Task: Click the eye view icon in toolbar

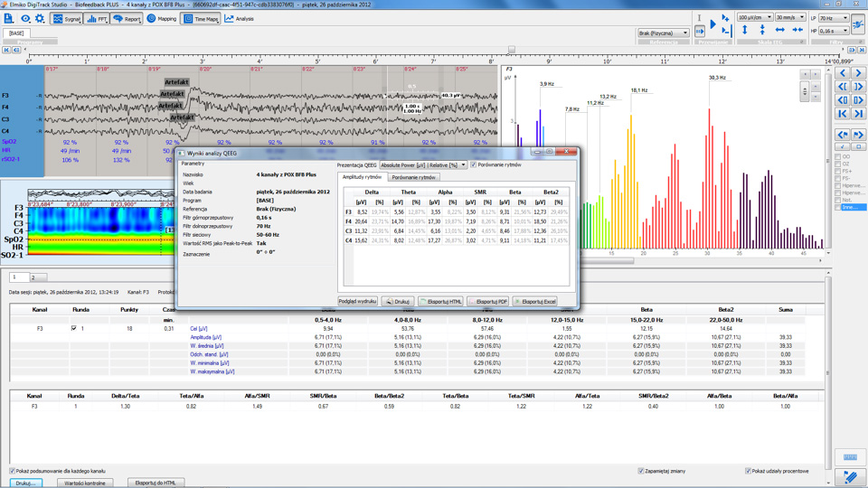Action: 25,18
